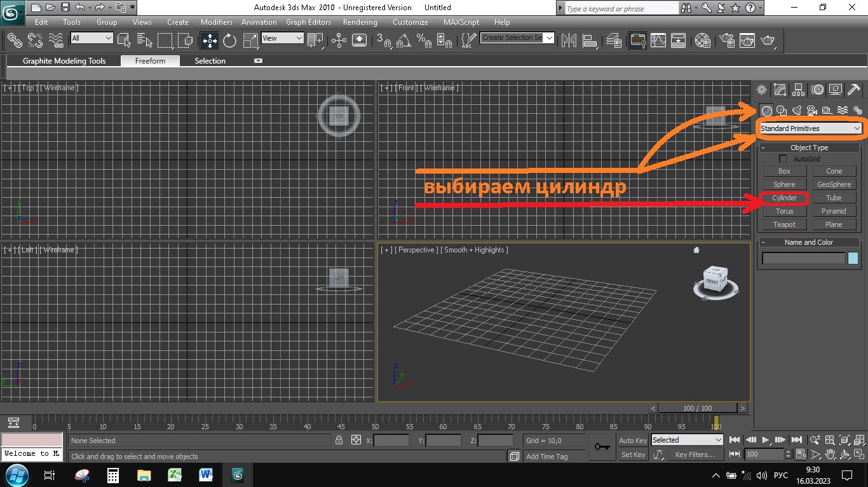This screenshot has height=487, width=868.
Task: Click the Save File icon
Action: click(65, 8)
